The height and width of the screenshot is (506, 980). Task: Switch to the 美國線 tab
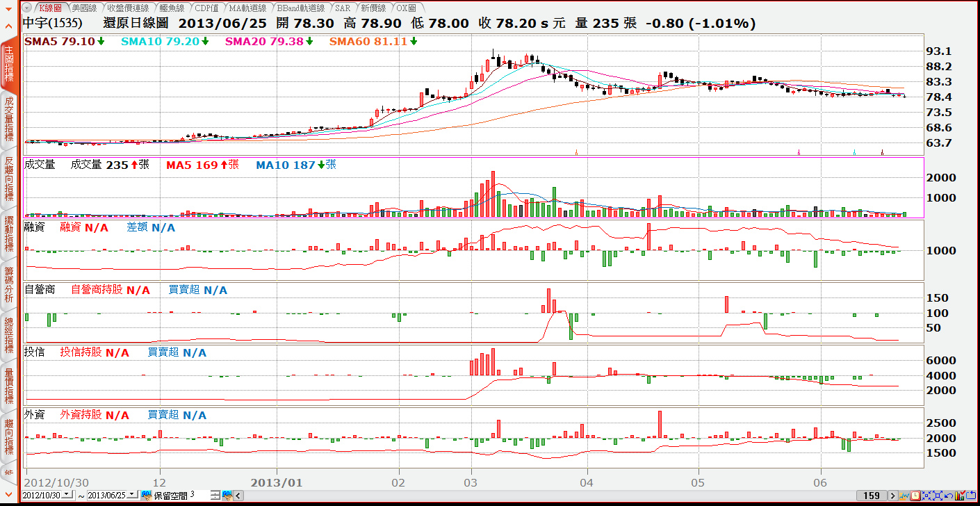tap(84, 8)
